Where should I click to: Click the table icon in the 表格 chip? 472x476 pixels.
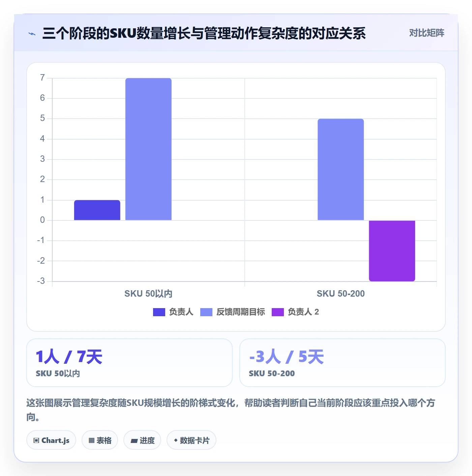pyautogui.click(x=91, y=441)
